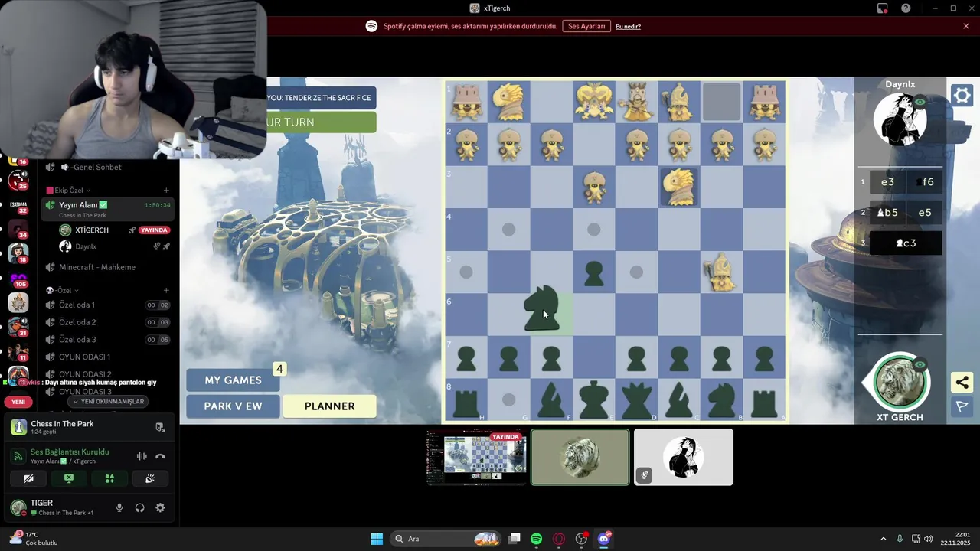This screenshot has height=551, width=980.
Task: Select the Daynlx anime avatar tile
Action: click(x=684, y=457)
